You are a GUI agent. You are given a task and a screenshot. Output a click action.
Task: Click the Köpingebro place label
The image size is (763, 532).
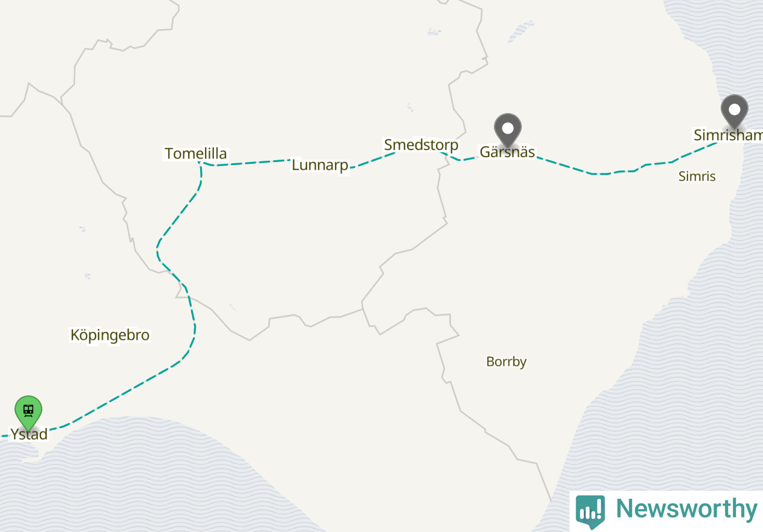110,335
